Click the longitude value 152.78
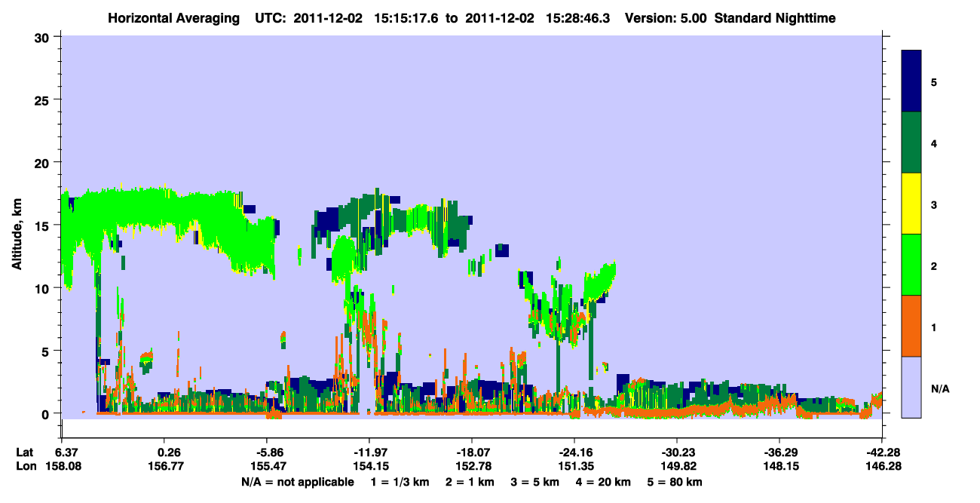This screenshot has width=980, height=503. [473, 467]
